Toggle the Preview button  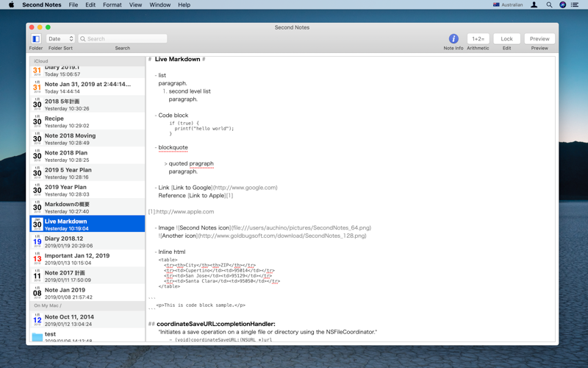[539, 39]
